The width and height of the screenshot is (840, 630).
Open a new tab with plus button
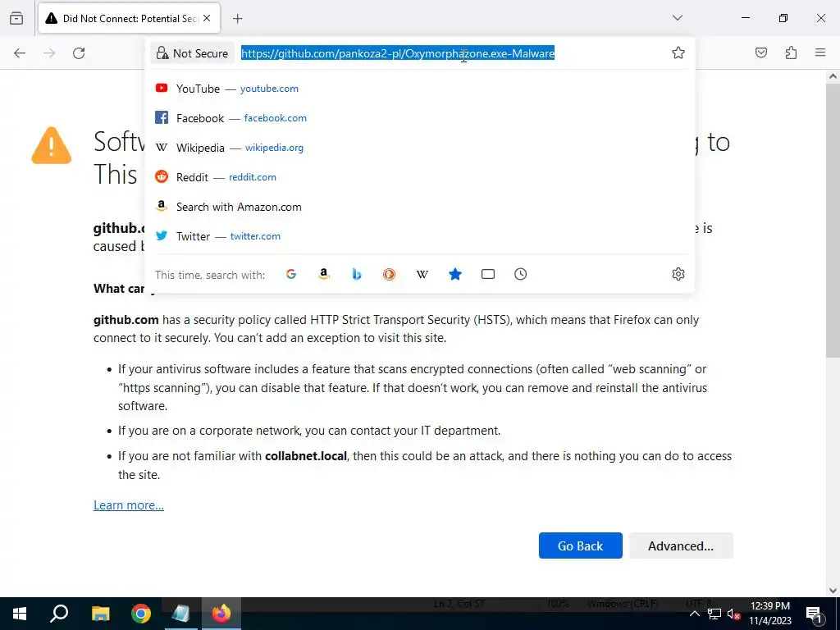(x=237, y=19)
